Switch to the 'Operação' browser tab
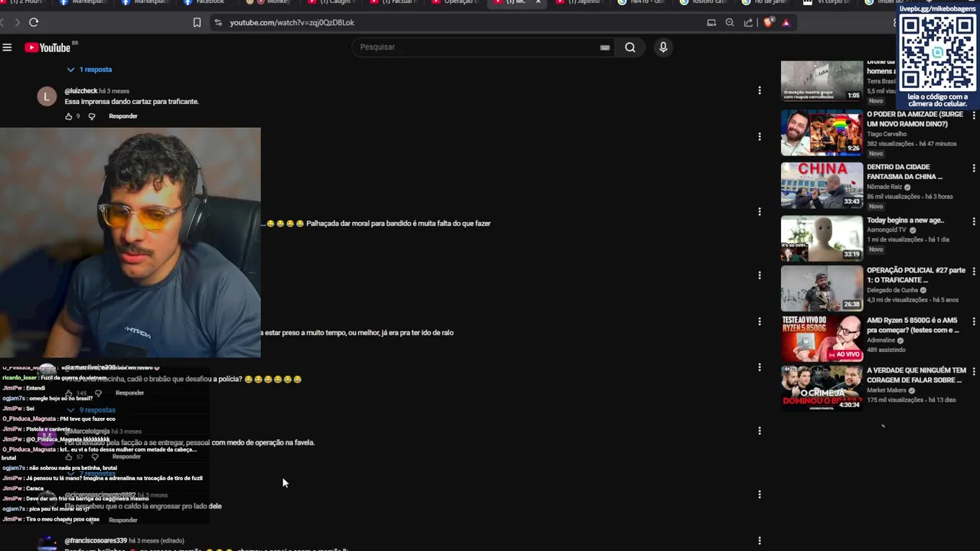 click(454, 2)
